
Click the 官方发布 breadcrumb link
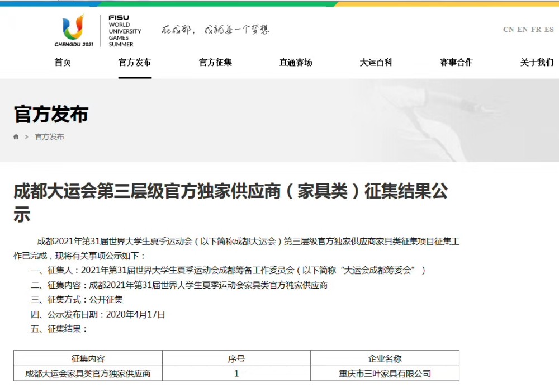[x=49, y=137]
